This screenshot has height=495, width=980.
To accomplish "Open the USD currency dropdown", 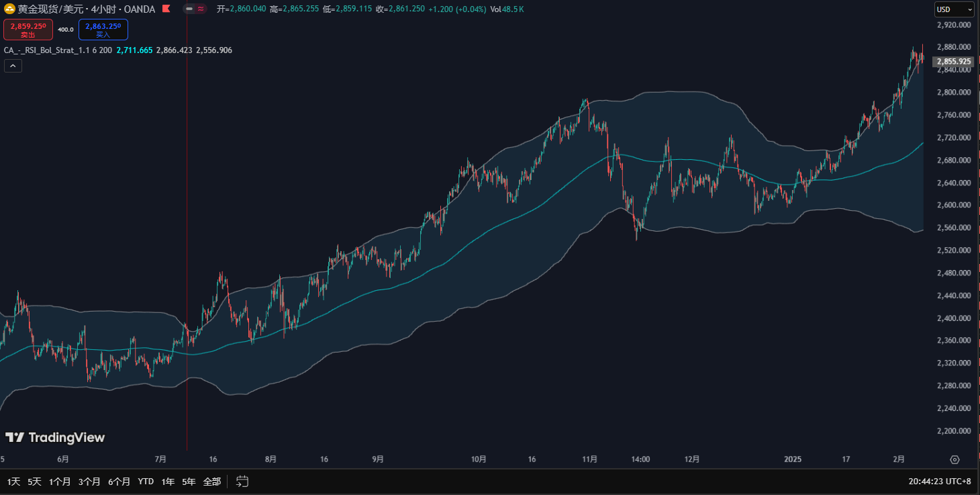I will [x=954, y=9].
